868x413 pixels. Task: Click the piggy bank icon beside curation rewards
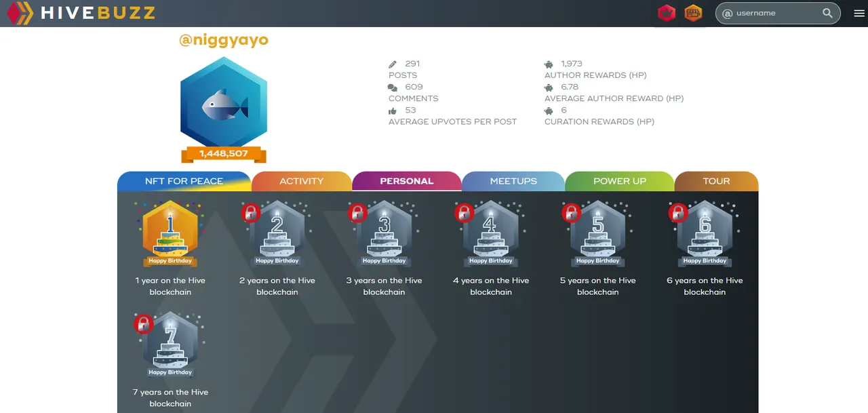549,111
